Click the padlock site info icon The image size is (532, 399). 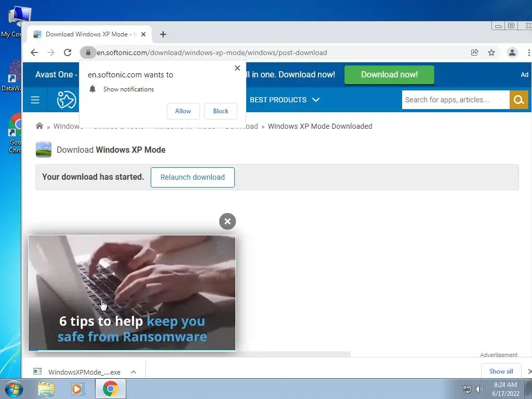[x=88, y=52]
